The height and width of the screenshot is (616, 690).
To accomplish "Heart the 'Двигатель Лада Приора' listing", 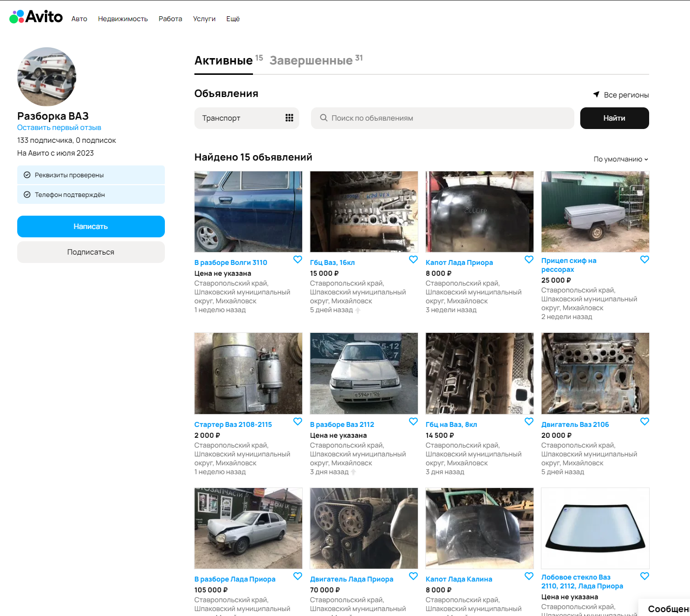I will tap(413, 576).
